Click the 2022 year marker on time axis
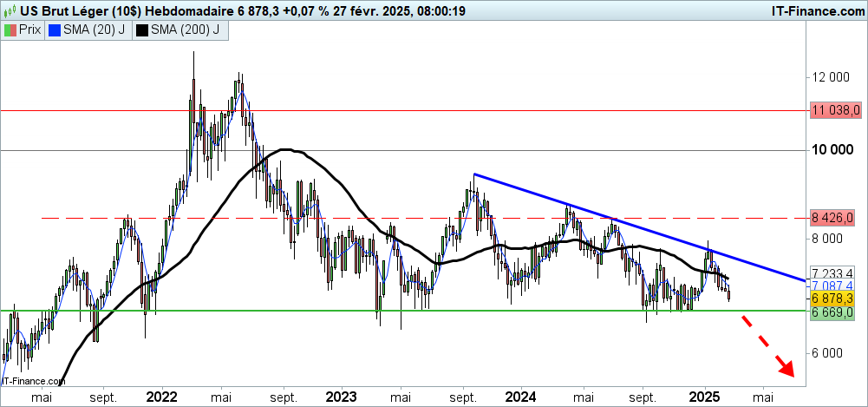The image size is (868, 407). click(x=161, y=397)
